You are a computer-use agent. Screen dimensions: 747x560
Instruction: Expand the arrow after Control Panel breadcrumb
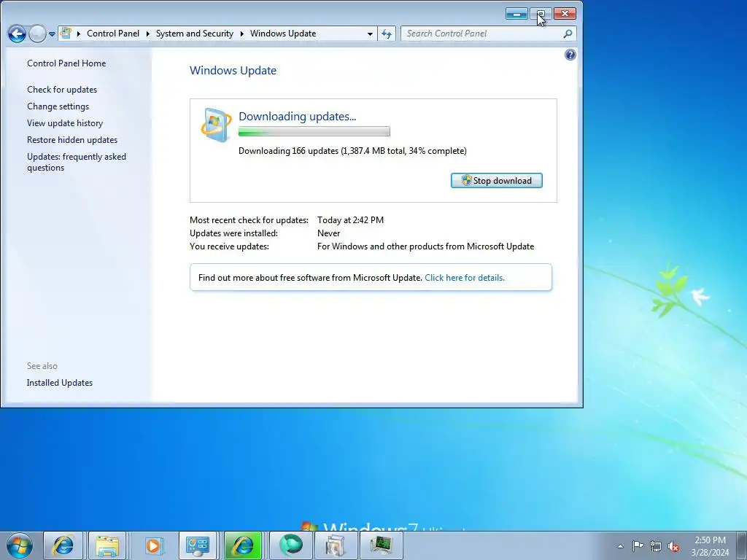147,34
